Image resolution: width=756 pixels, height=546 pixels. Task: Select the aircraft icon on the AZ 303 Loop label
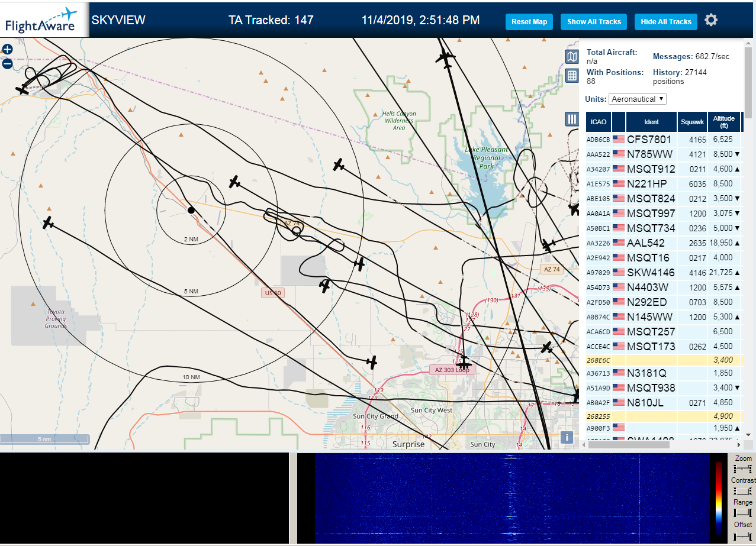tap(464, 362)
